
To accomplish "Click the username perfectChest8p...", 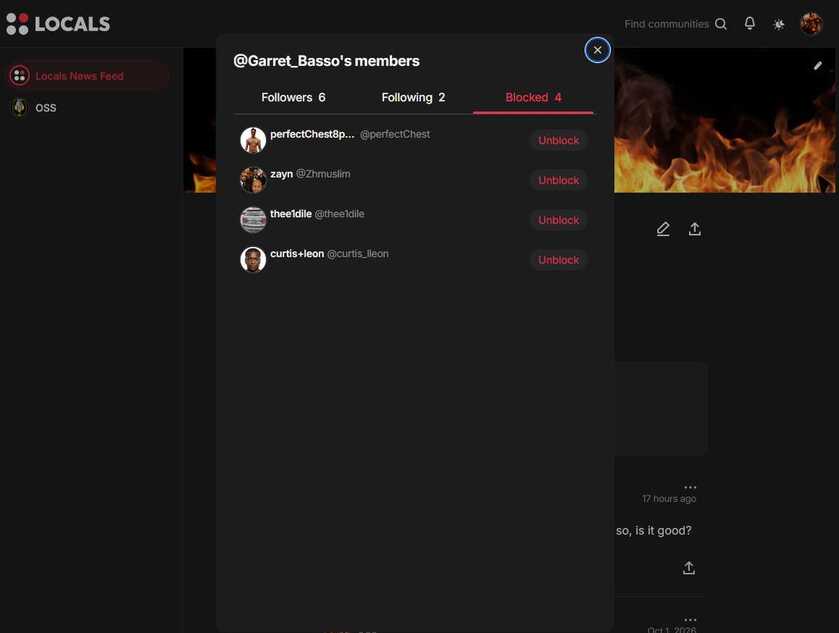I will click(312, 134).
